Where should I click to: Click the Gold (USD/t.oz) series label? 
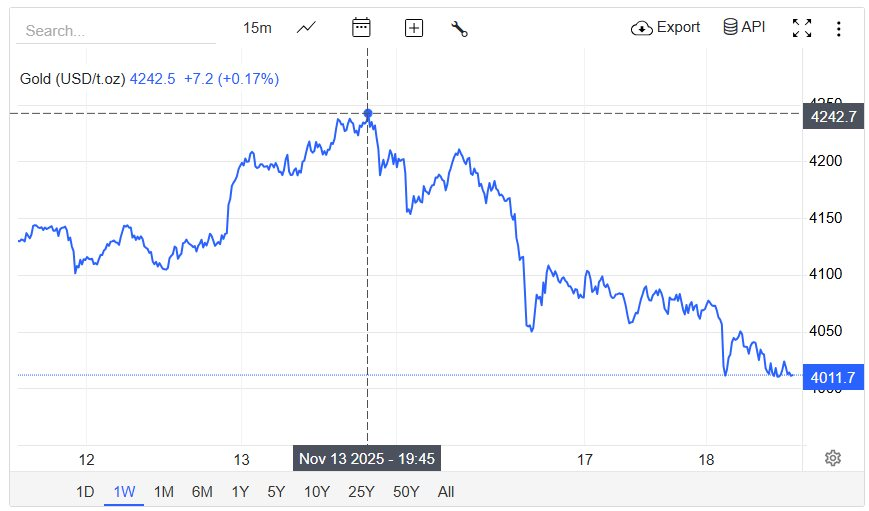(x=73, y=78)
